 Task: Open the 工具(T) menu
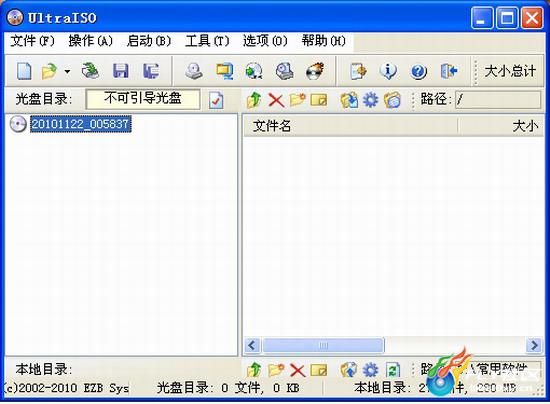[x=207, y=41]
